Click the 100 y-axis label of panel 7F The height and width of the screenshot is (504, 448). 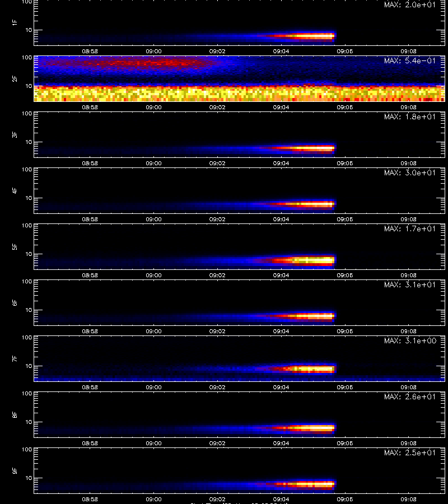pos(27,338)
